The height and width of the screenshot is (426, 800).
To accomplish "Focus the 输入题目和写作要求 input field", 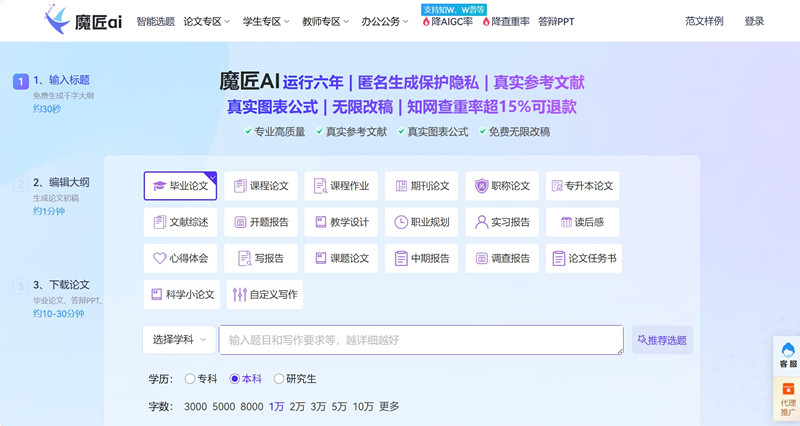I will [421, 340].
